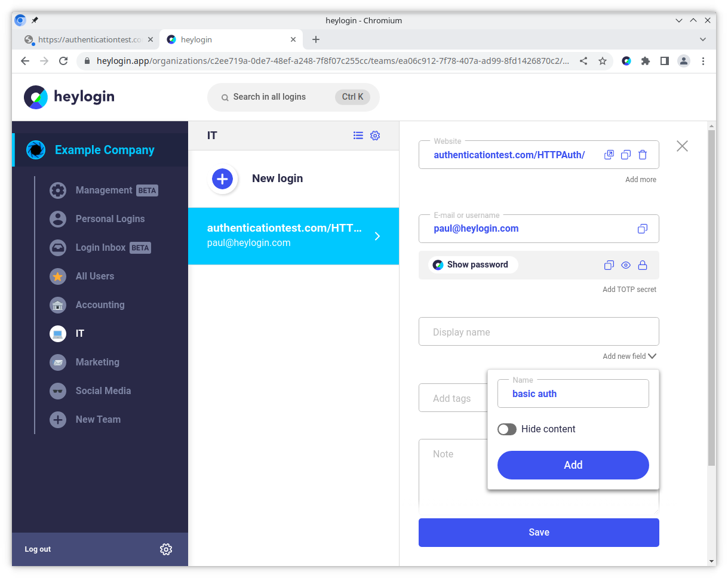Image resolution: width=728 pixels, height=578 pixels.
Task: Click the Save button
Action: [x=539, y=533]
